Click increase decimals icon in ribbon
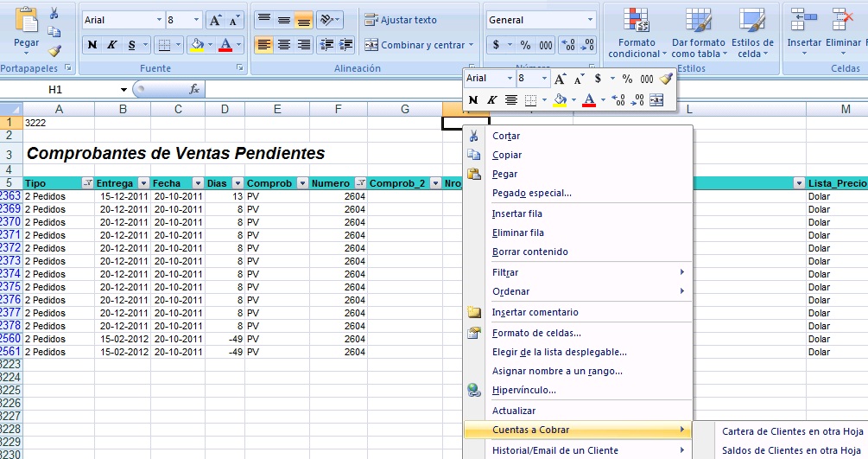The width and height of the screenshot is (868, 459). [x=568, y=45]
